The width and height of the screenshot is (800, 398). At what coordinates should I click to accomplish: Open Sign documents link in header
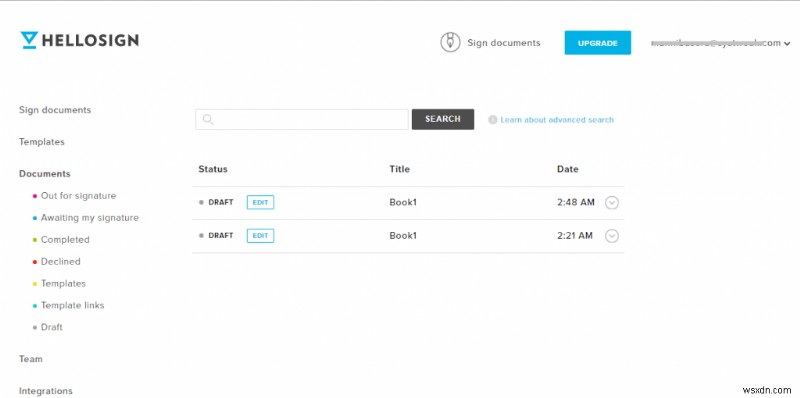tap(504, 43)
